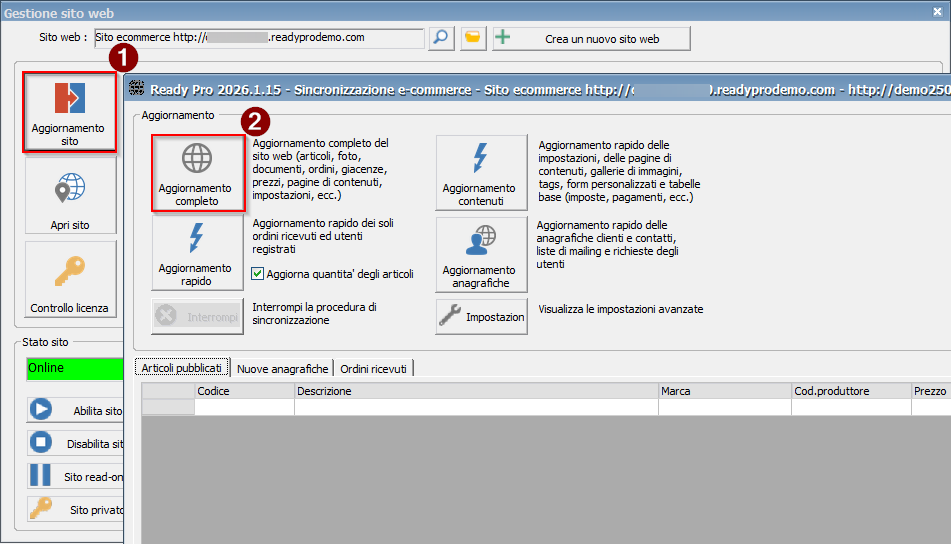Click the Aggiornamento sito icon button
The image size is (951, 544).
point(69,111)
